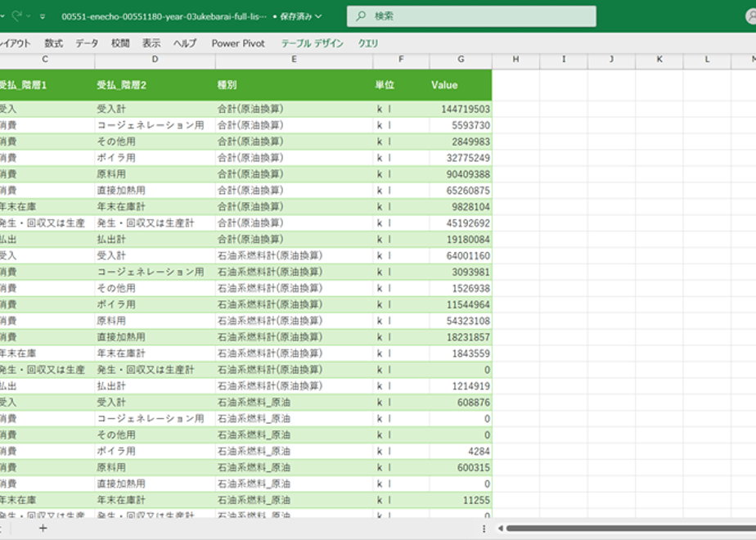
Task: Select the cell with value 18231857
Action: coord(461,337)
